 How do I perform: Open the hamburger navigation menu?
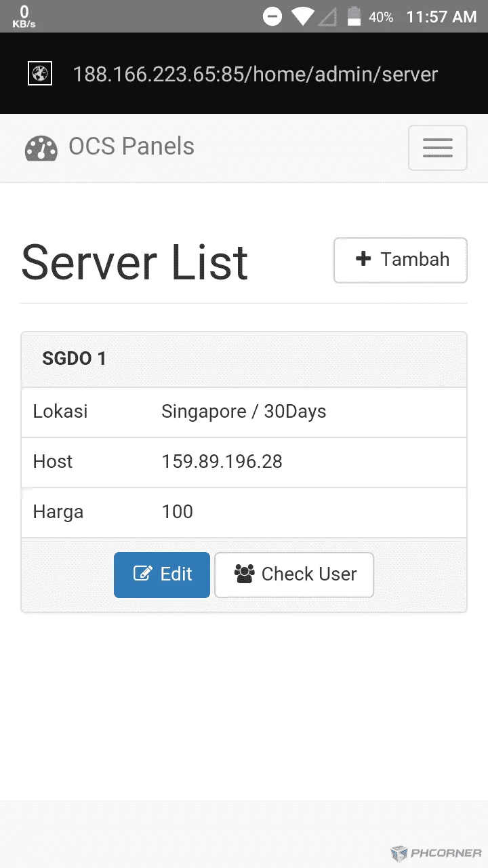coord(437,147)
